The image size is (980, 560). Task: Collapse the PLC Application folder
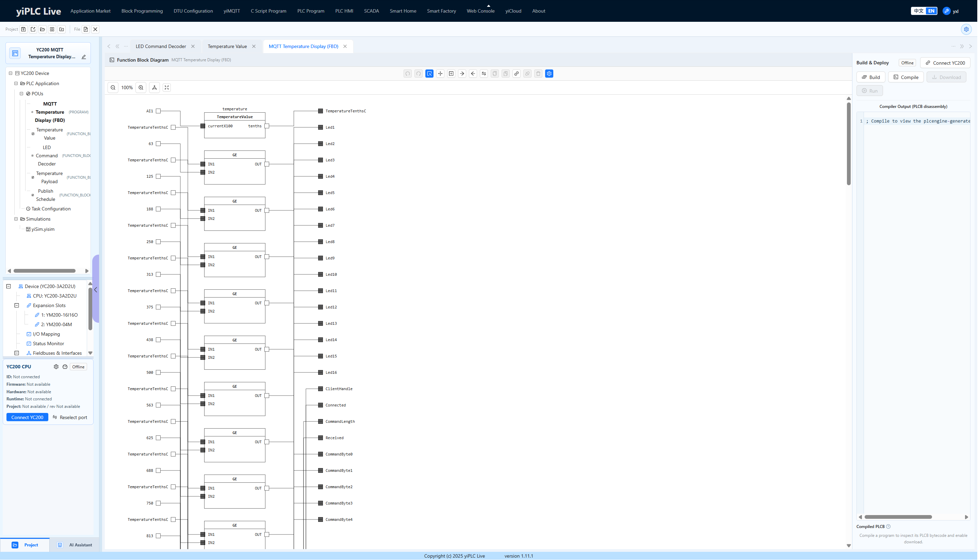point(16,83)
